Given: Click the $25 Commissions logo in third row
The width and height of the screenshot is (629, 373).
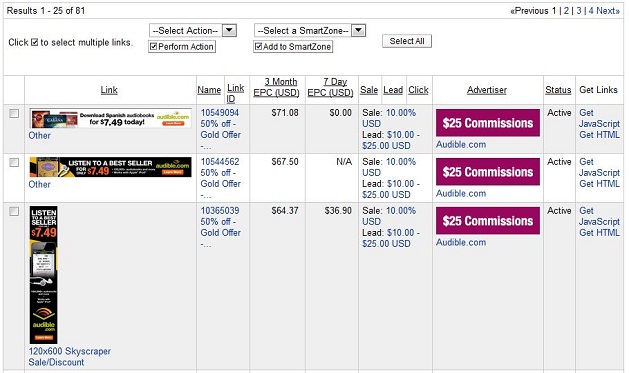Looking at the screenshot, I should click(x=488, y=221).
